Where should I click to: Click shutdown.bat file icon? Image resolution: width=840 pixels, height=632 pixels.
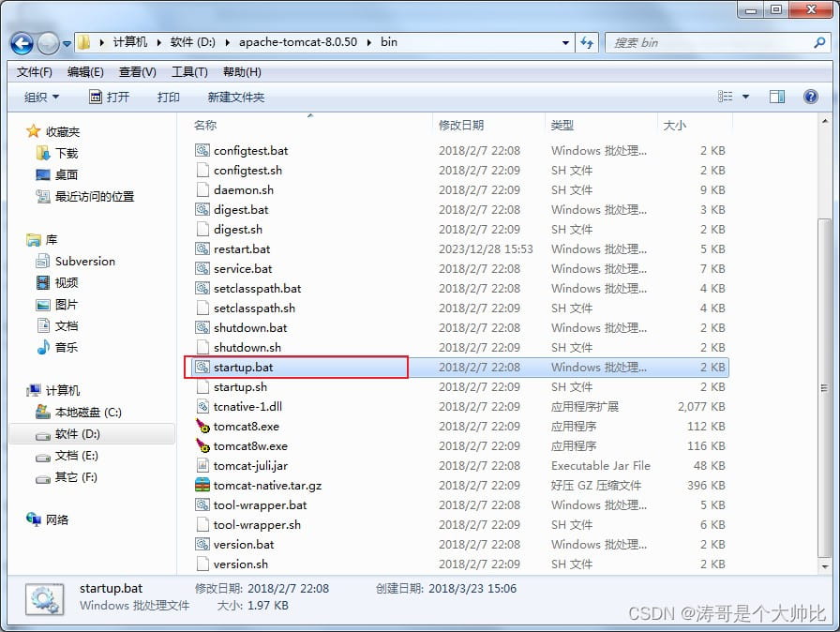click(202, 328)
